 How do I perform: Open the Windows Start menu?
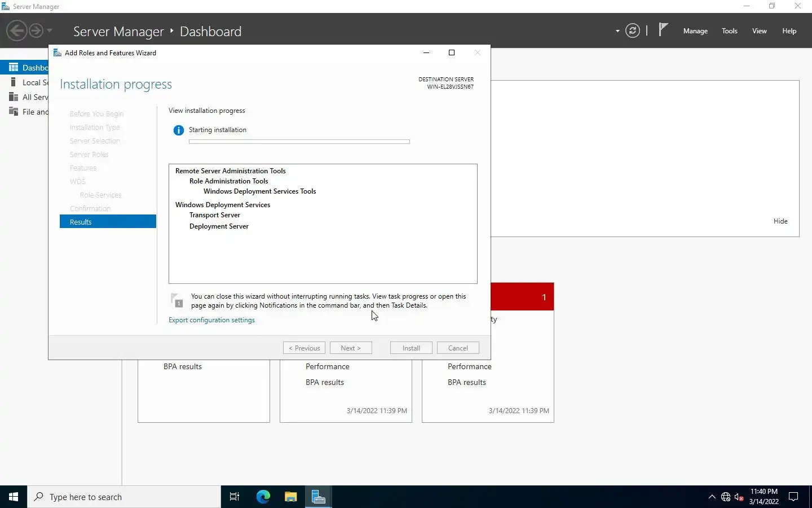[14, 497]
